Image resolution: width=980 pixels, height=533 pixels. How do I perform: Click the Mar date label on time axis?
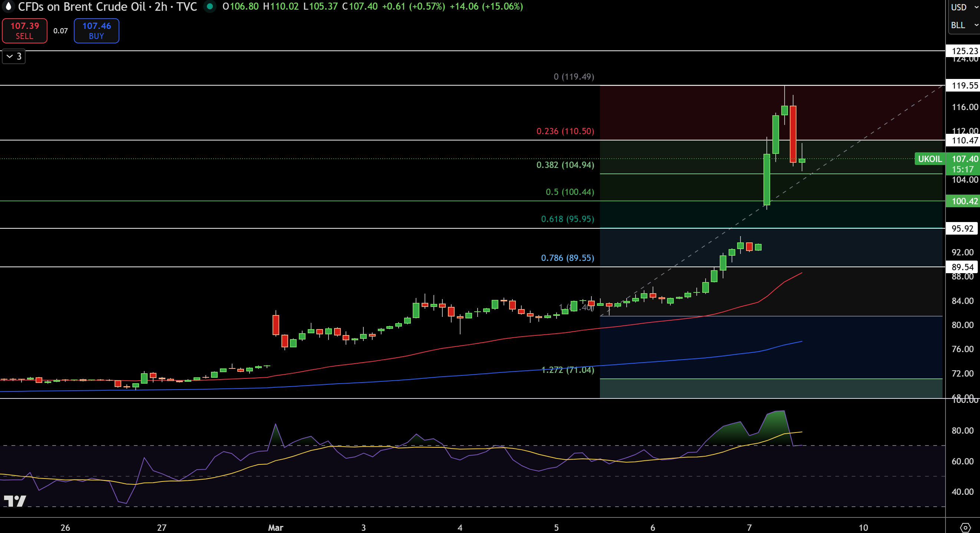(275, 528)
